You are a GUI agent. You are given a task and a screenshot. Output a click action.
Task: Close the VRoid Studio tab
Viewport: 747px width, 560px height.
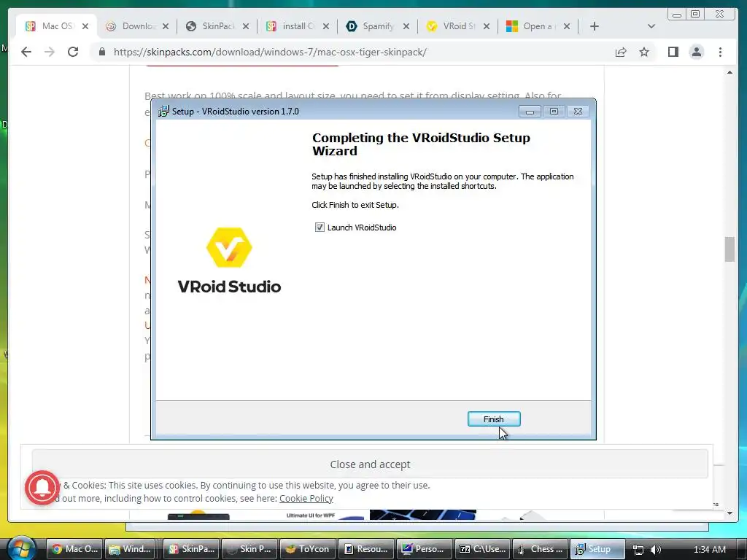[x=486, y=26]
